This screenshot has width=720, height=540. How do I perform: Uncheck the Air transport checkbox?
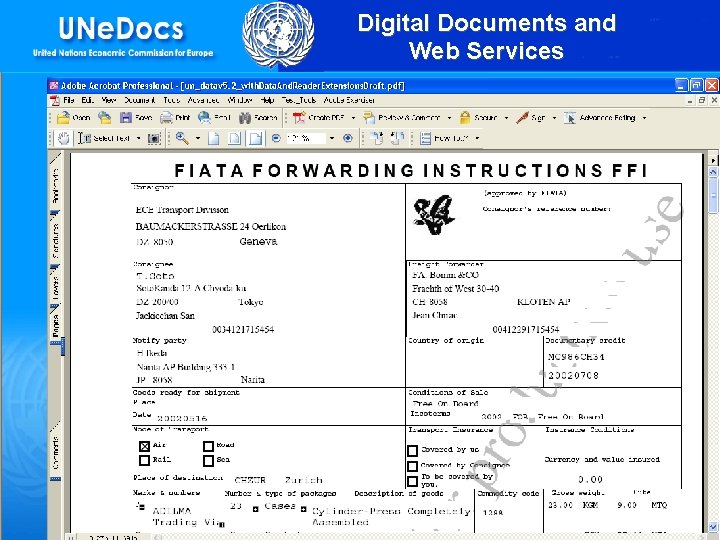click(144, 446)
